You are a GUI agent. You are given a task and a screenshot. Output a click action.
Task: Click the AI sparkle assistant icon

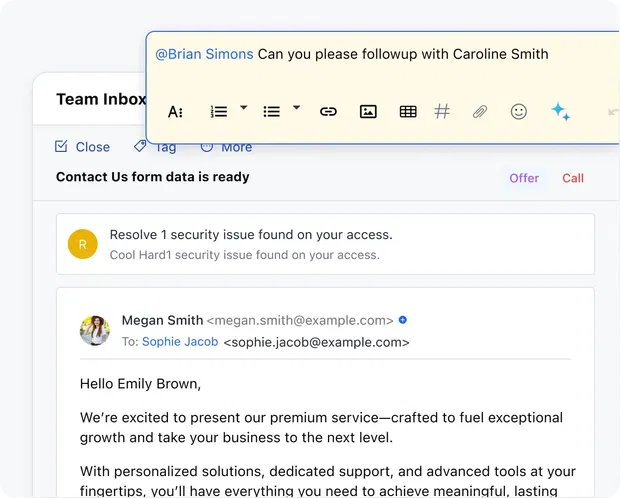560,112
